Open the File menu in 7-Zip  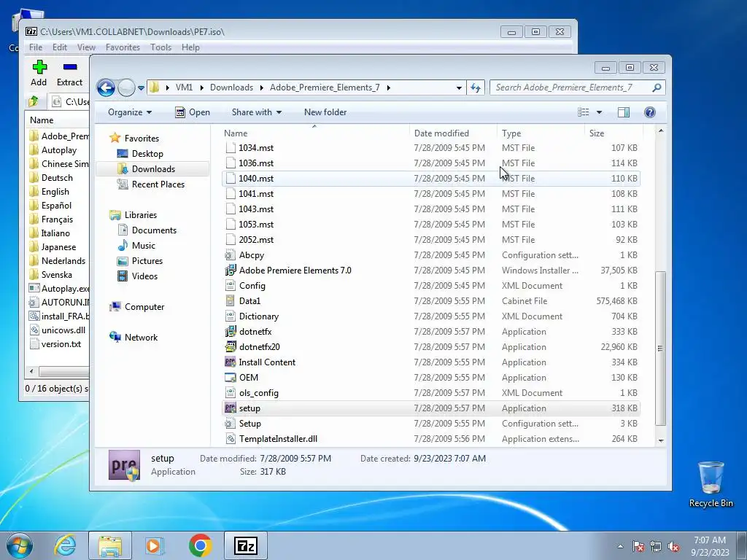(x=36, y=47)
